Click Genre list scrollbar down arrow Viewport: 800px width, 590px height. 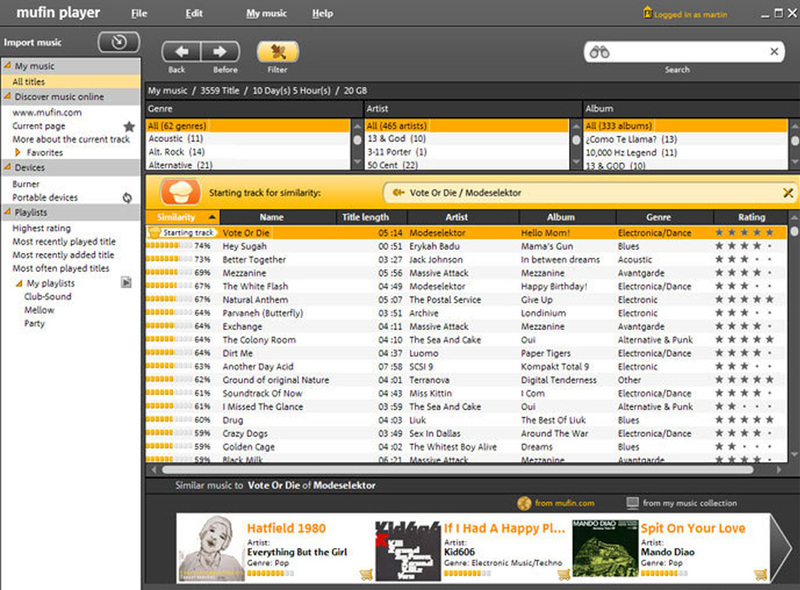[357, 162]
